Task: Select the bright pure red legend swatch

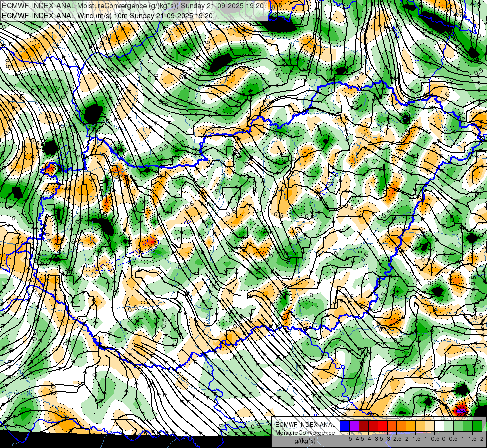Action: [x=383, y=426]
